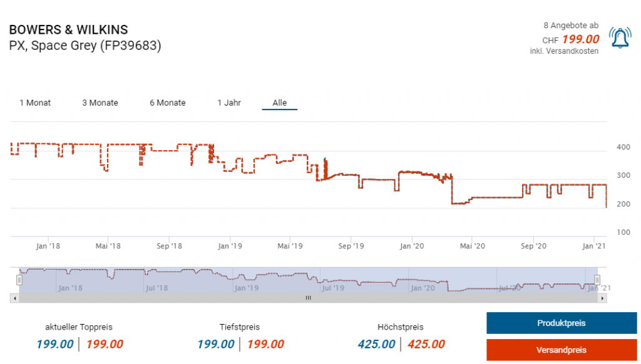This screenshot has height=364, width=641.
Task: Click the BOWERS & WILKINS product title
Action: (68, 30)
